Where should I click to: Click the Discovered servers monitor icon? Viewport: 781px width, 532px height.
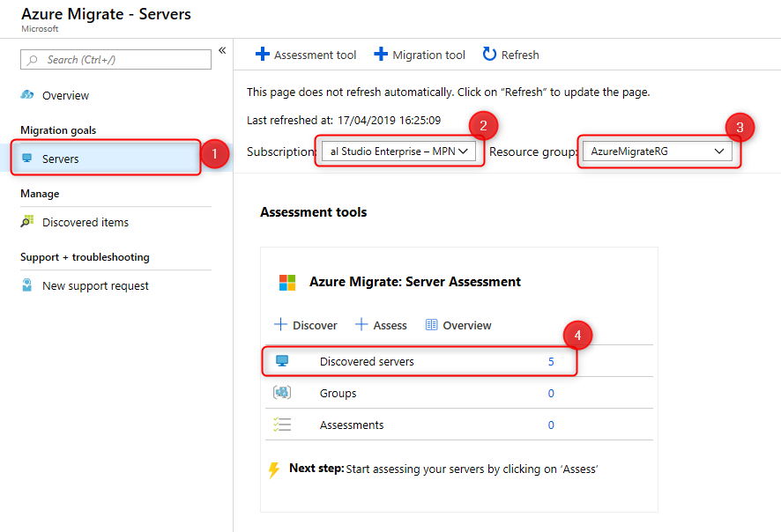click(282, 361)
